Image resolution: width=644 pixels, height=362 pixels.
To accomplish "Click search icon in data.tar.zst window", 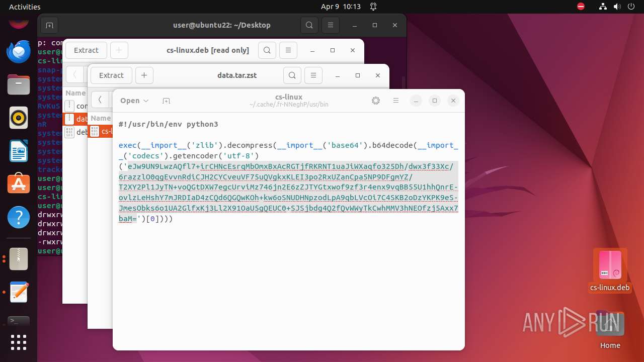I will 292,75.
